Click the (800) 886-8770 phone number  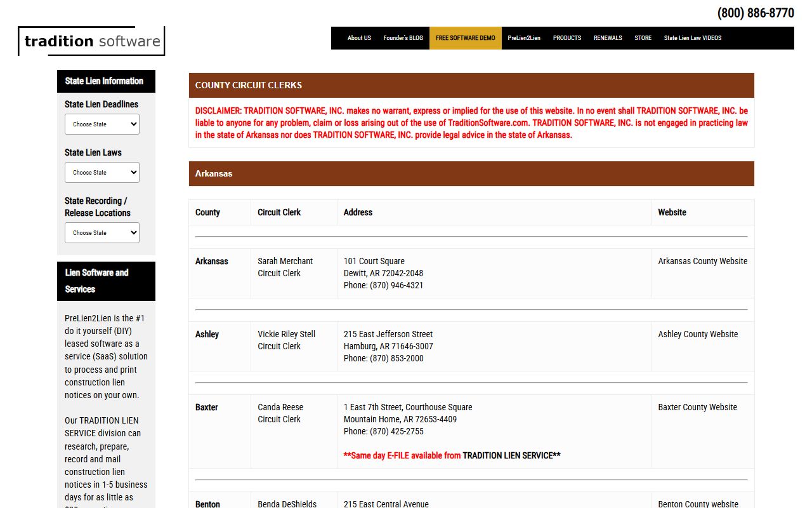[x=756, y=13]
